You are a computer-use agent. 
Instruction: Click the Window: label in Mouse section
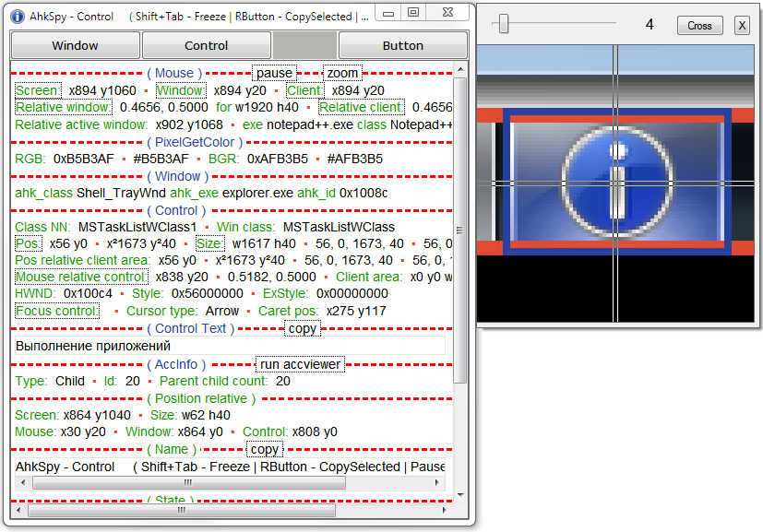pyautogui.click(x=181, y=90)
